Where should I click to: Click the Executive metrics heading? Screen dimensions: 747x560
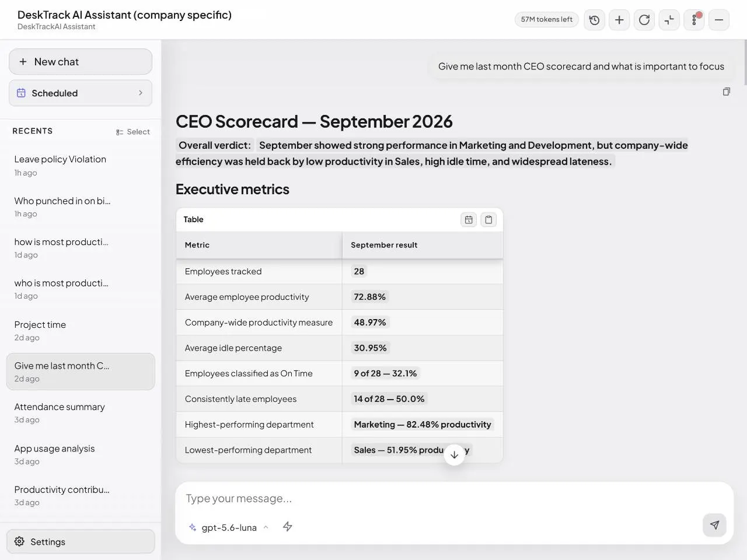tap(232, 189)
